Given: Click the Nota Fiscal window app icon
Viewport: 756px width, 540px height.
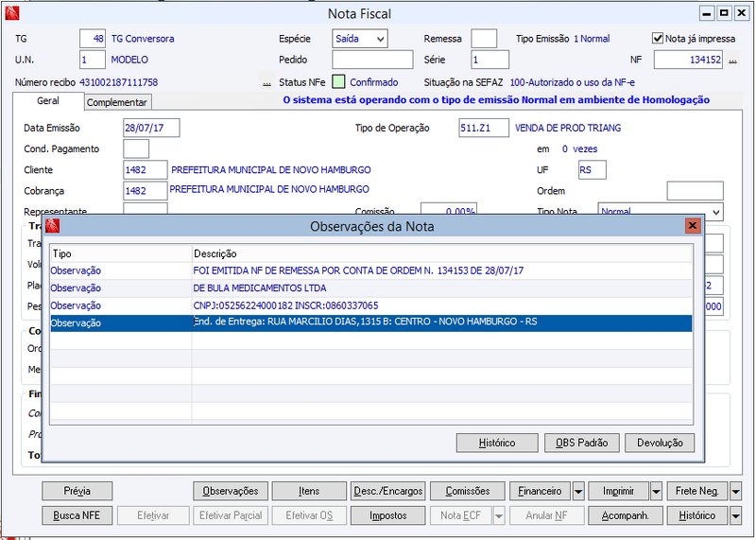Looking at the screenshot, I should (11, 13).
